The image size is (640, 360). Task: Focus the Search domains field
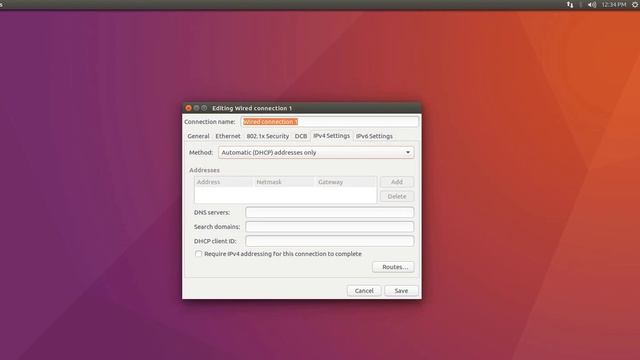(329, 227)
